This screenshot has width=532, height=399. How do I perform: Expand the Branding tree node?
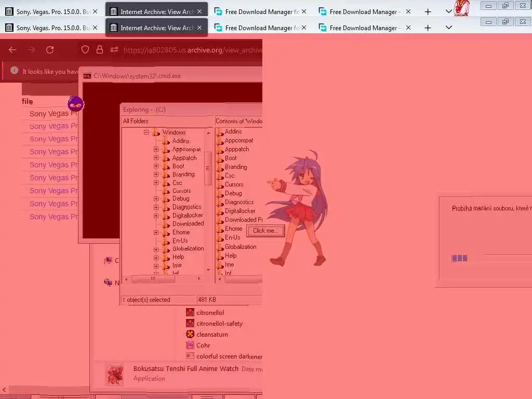[156, 175]
